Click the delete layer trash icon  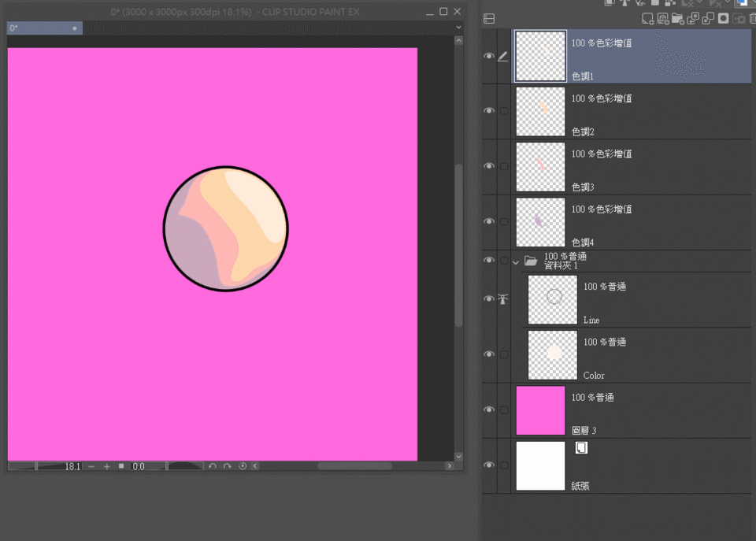point(754,18)
